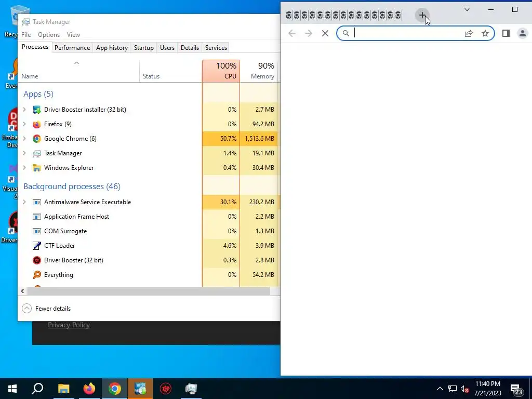The width and height of the screenshot is (532, 399).
Task: Open a new Chrome tab with plus button
Action: (422, 15)
